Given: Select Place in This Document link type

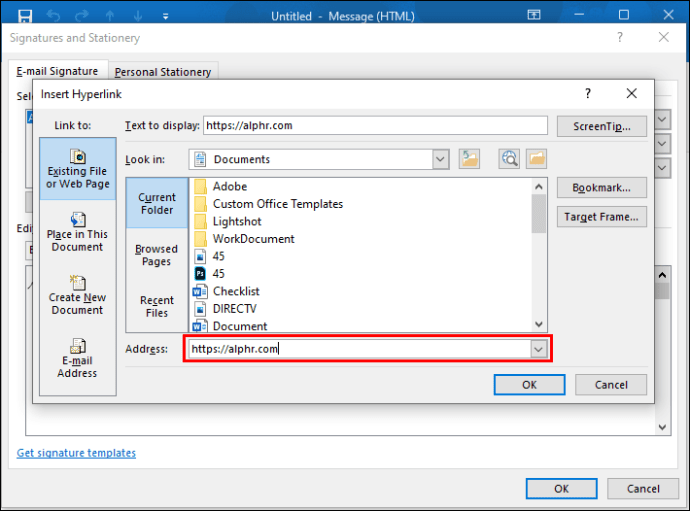Looking at the screenshot, I should [77, 232].
